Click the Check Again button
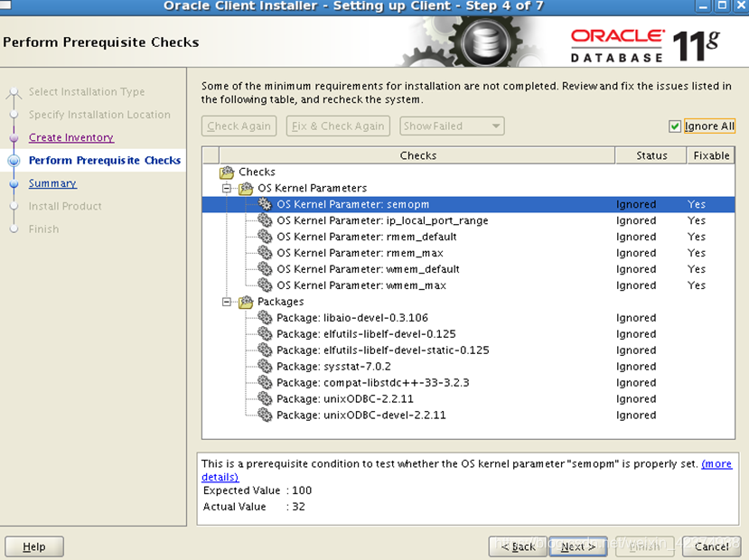Image resolution: width=749 pixels, height=560 pixels. [x=239, y=126]
